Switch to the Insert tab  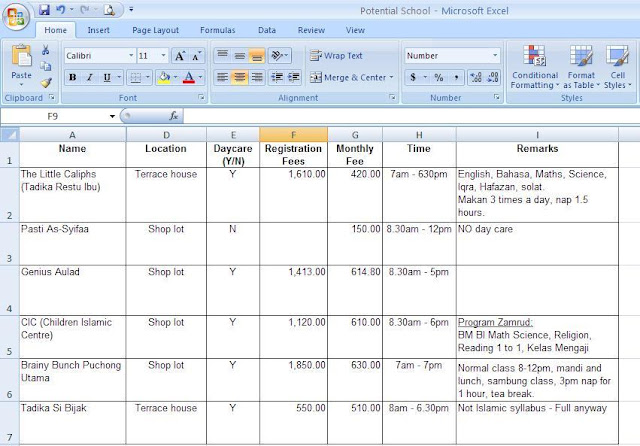point(98,30)
